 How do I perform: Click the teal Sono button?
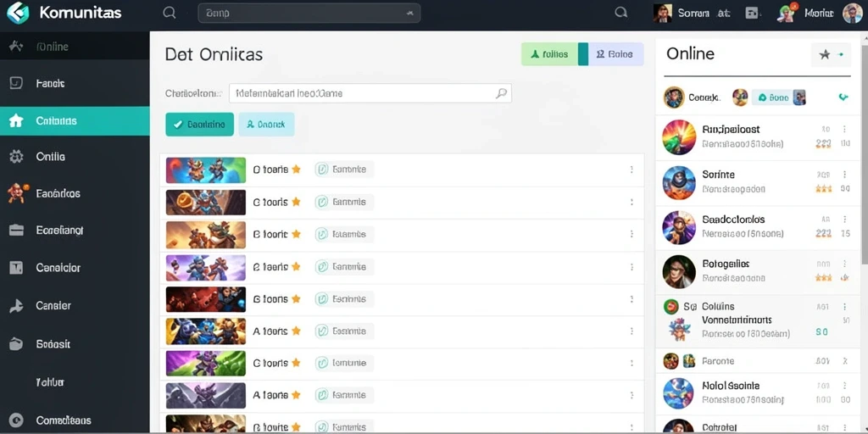point(773,98)
